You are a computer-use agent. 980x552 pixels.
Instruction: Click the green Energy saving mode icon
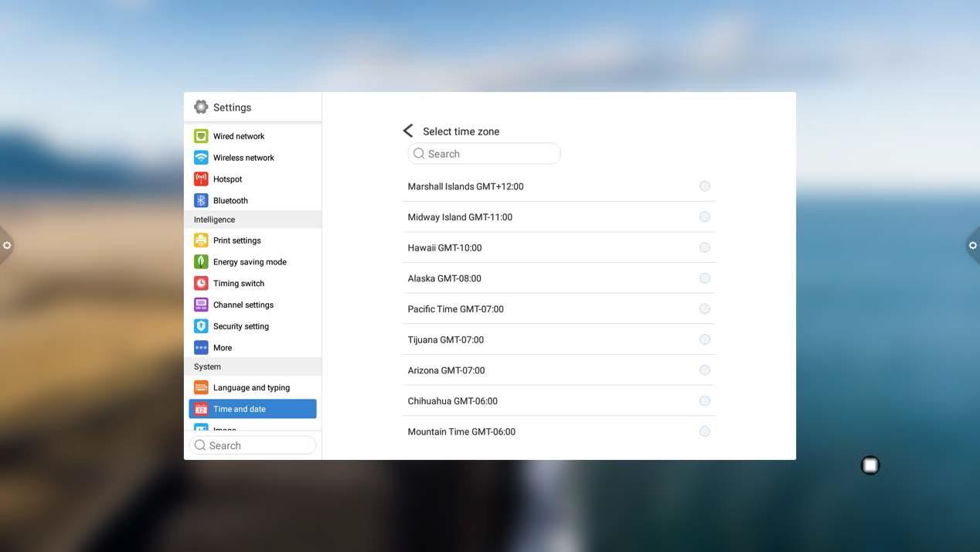201,262
